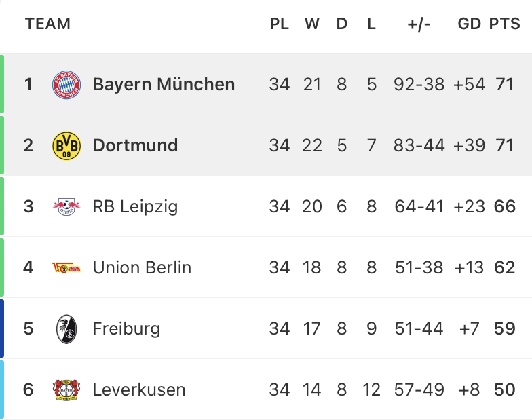Select the Freiburg team name
This screenshot has height=420, width=532.
pyautogui.click(x=126, y=328)
